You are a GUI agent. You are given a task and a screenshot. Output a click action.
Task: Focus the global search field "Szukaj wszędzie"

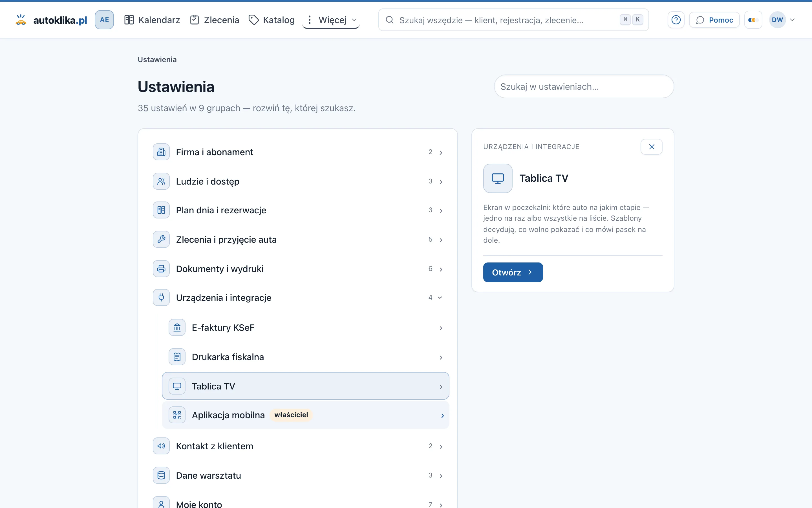click(513, 20)
